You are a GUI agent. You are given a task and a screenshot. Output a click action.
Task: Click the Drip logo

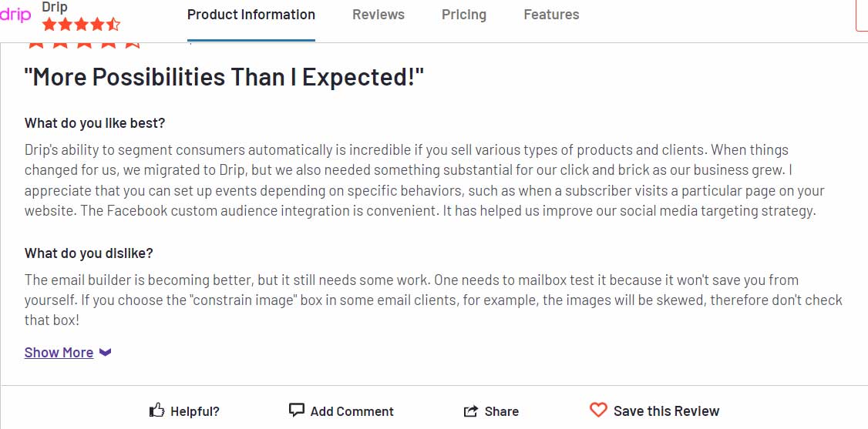pos(15,15)
